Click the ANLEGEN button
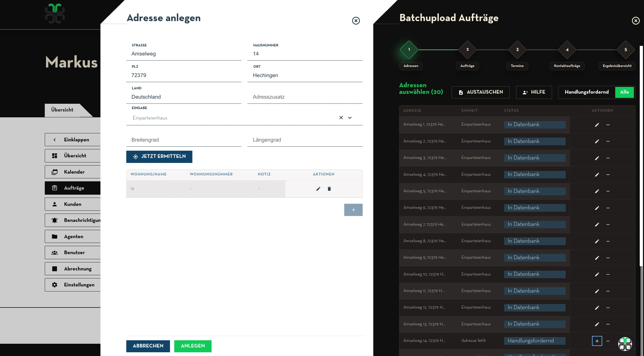Screen dimensions: 644x356 (x=193, y=346)
